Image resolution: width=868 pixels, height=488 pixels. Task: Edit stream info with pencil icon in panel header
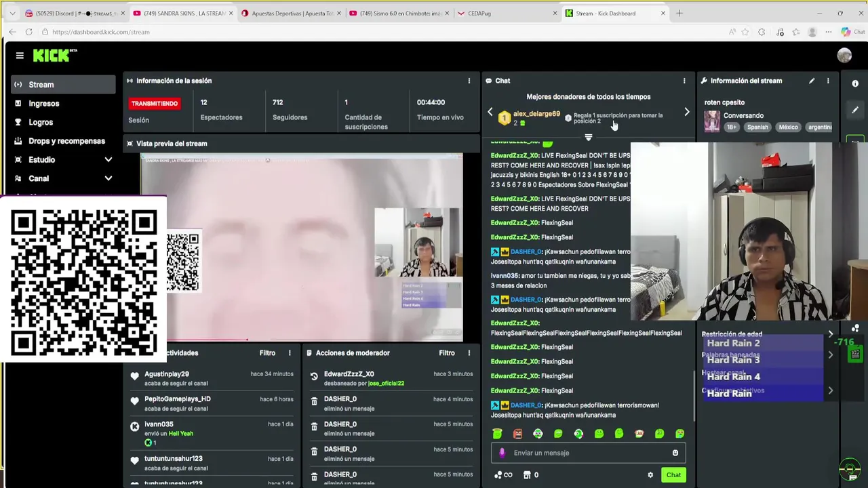pos(812,81)
